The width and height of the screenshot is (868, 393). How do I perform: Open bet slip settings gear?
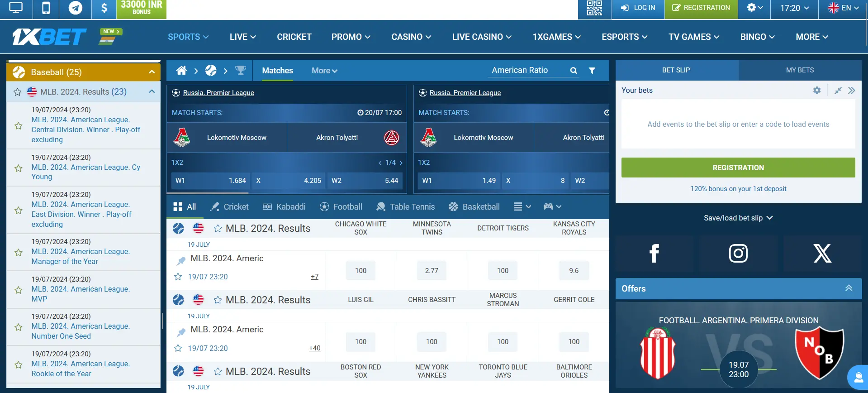(817, 90)
